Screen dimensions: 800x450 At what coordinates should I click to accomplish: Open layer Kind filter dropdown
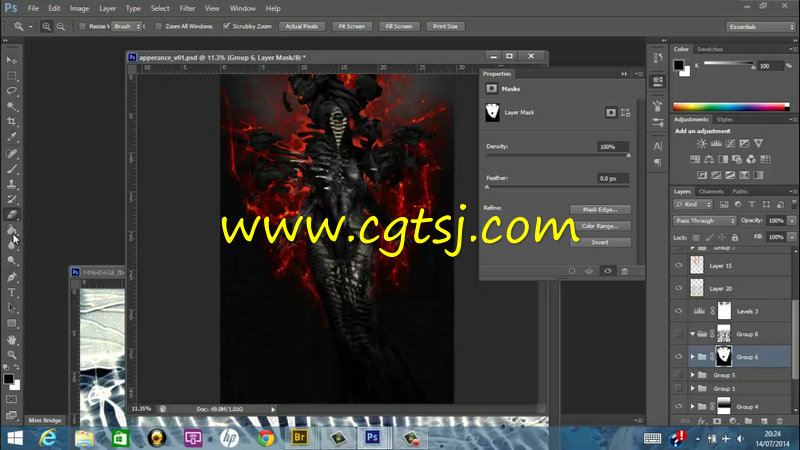[x=693, y=204]
